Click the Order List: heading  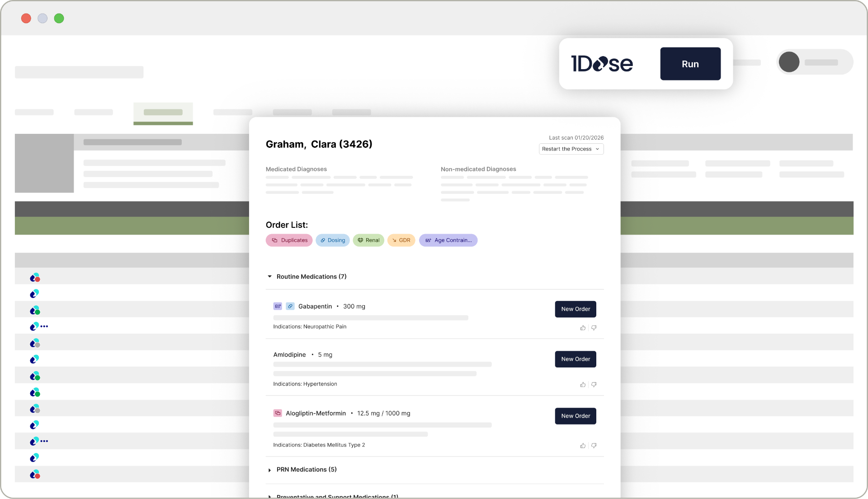pyautogui.click(x=287, y=225)
